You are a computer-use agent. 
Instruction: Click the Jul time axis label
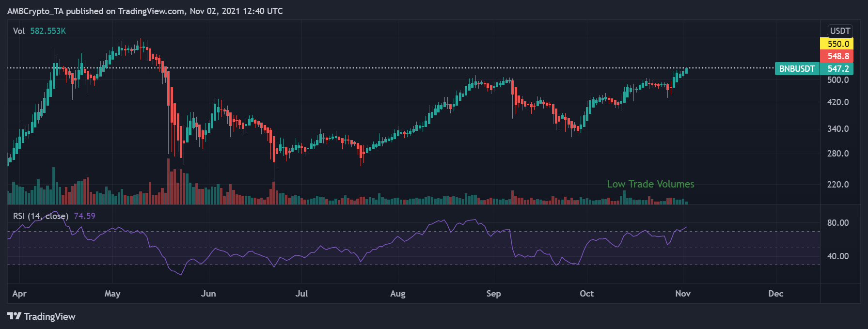(301, 294)
